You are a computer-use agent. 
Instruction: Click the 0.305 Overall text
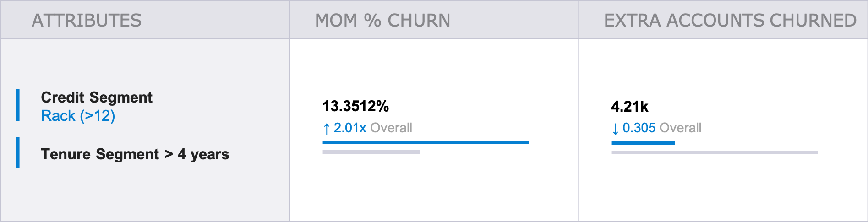(662, 128)
